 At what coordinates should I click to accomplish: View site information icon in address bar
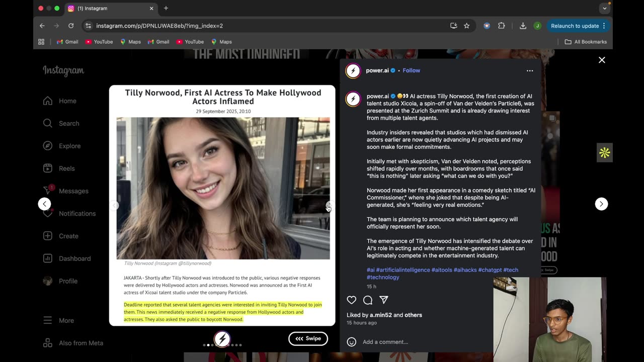[88, 26]
